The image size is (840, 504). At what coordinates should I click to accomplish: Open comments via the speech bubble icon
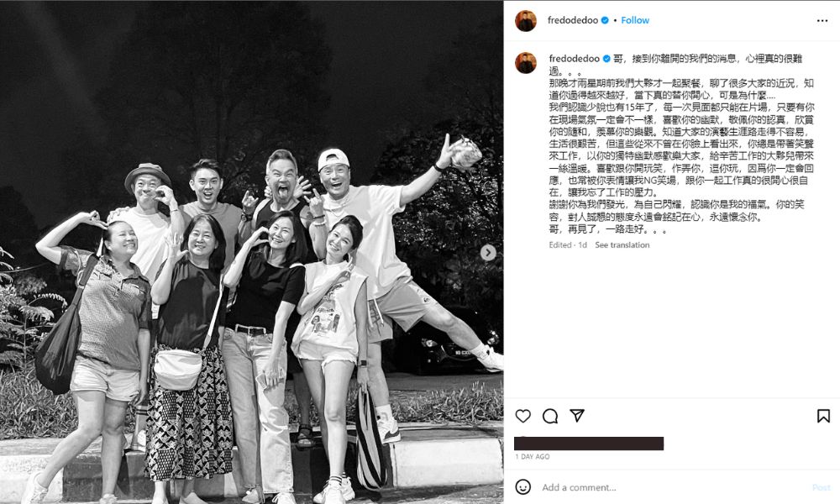click(x=549, y=416)
